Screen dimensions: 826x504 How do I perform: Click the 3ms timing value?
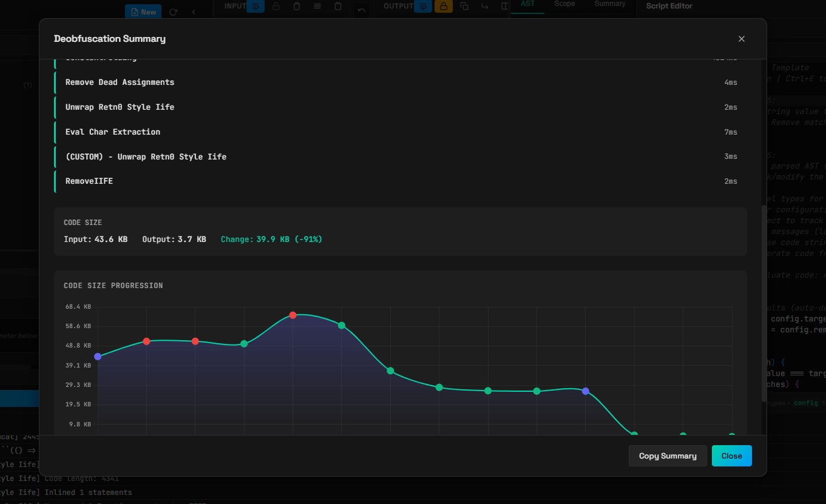click(731, 157)
